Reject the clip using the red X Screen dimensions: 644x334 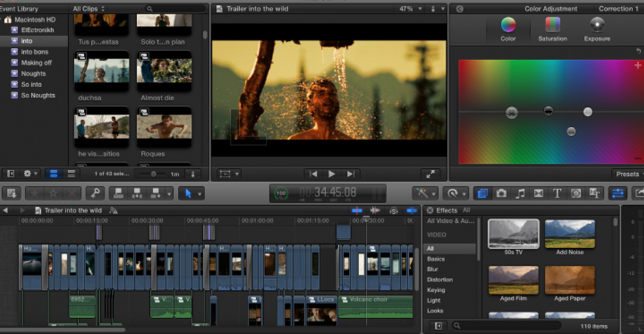coord(72,193)
